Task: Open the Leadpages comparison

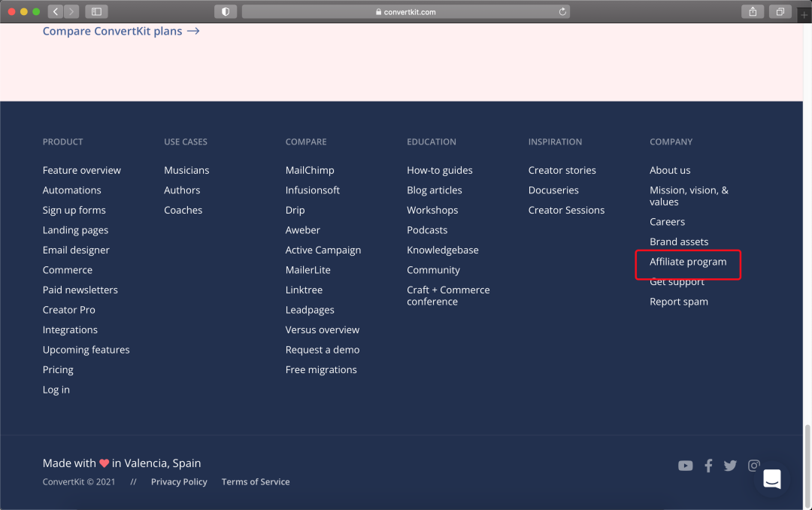Action: [x=310, y=310]
